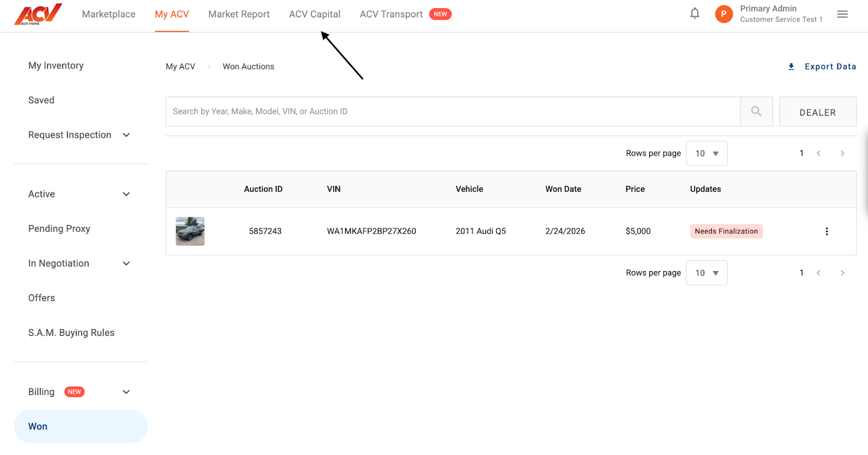The height and width of the screenshot is (455, 868).
Task: Open the Audi Q5 vehicle thumbnail
Action: click(x=190, y=232)
